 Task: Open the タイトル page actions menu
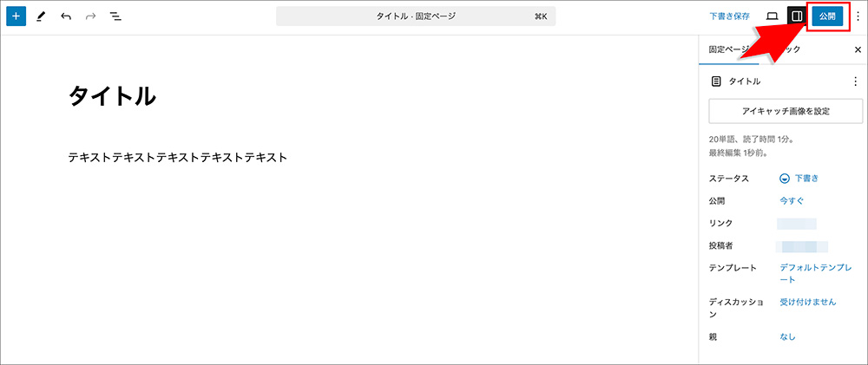click(x=855, y=81)
